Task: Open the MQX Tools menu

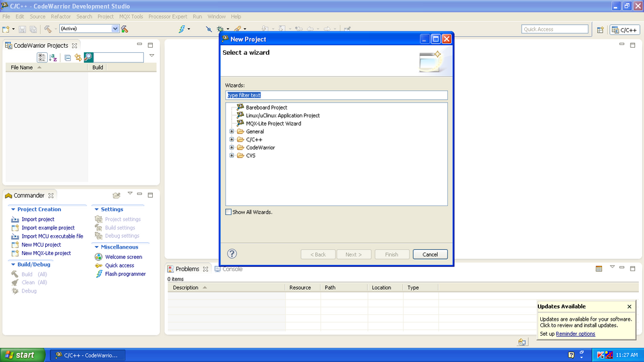Action: (131, 17)
